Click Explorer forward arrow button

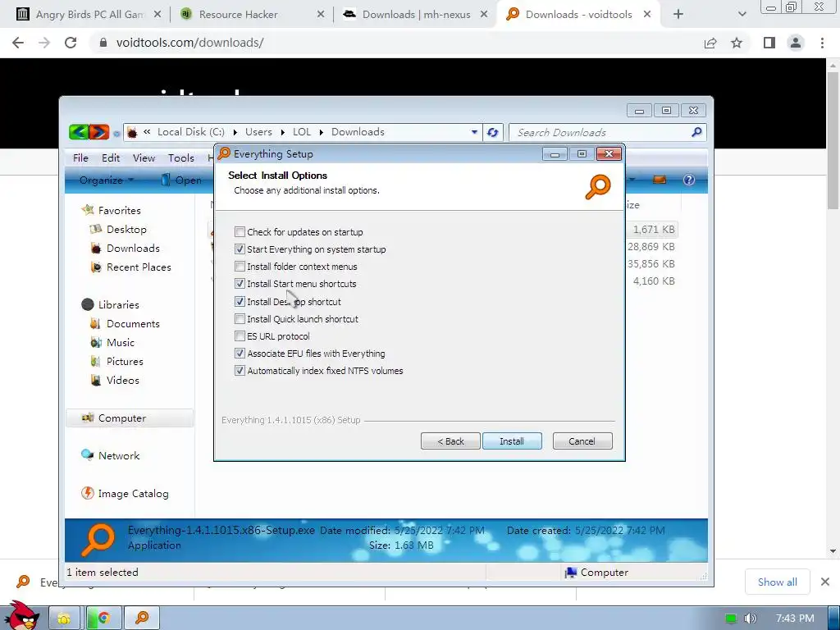click(99, 132)
